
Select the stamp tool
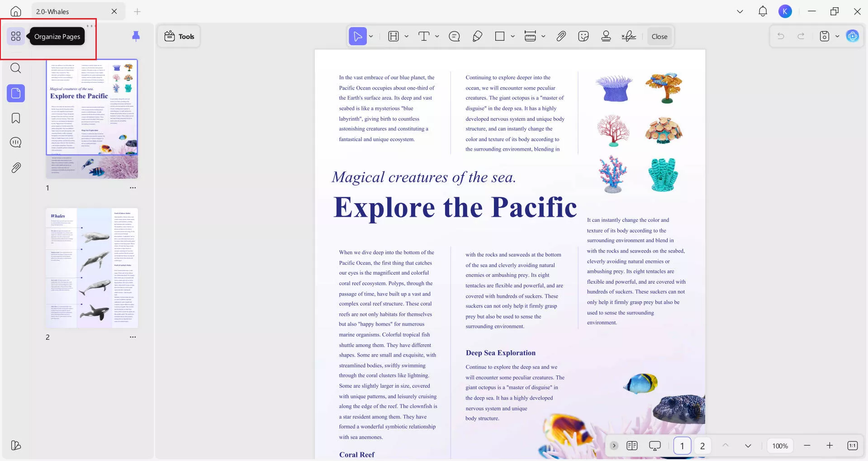point(606,36)
